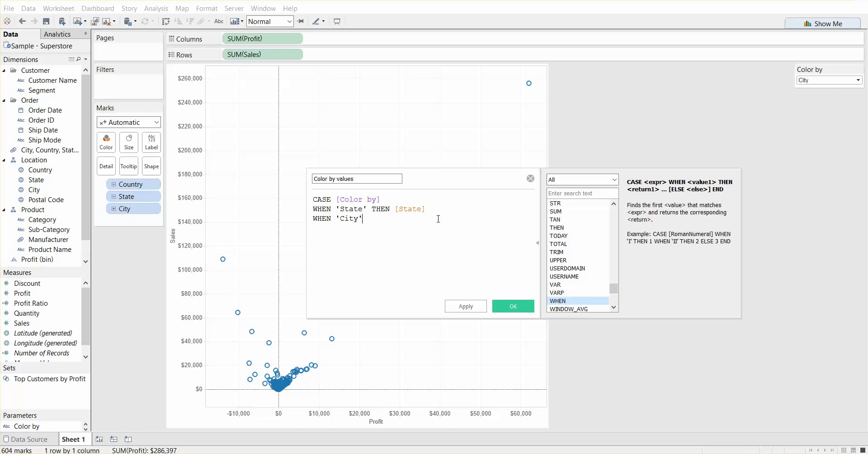
Task: Open the function category All dropdown
Action: (x=582, y=180)
